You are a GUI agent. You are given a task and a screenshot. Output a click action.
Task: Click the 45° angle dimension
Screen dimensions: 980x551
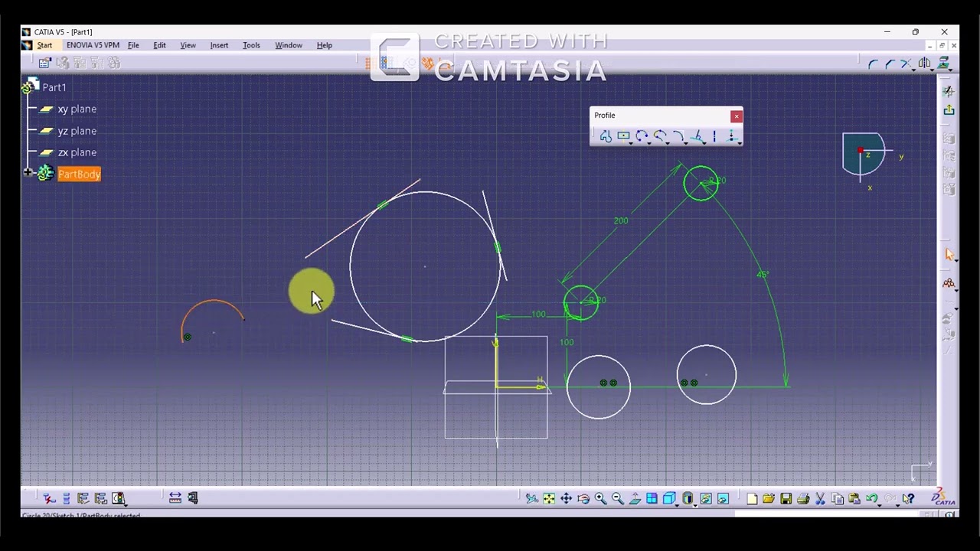pyautogui.click(x=763, y=275)
